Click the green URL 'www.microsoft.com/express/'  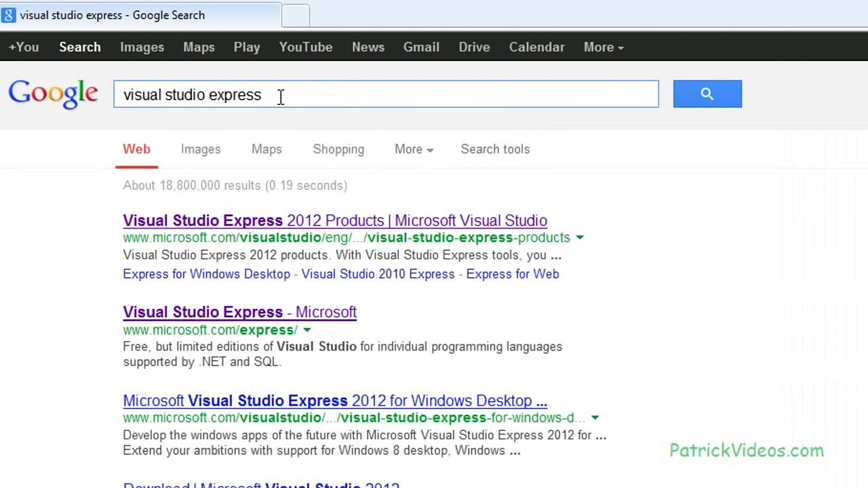point(210,330)
